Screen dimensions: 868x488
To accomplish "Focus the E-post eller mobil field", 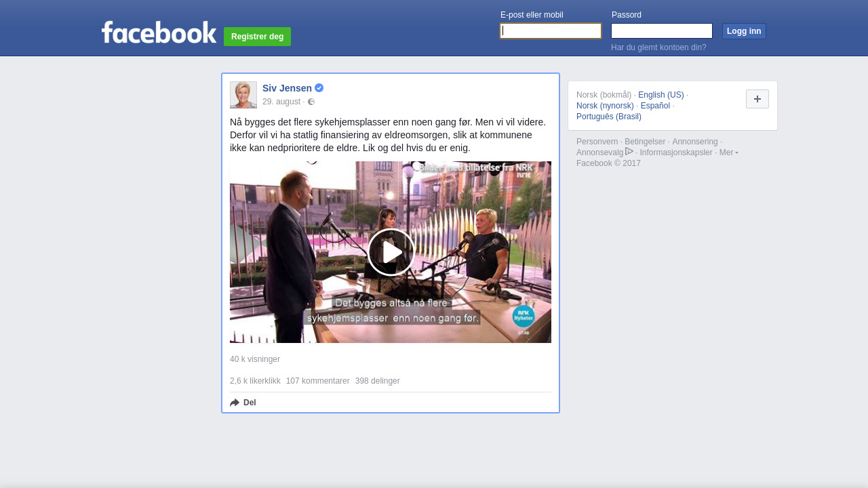I will coord(551,31).
